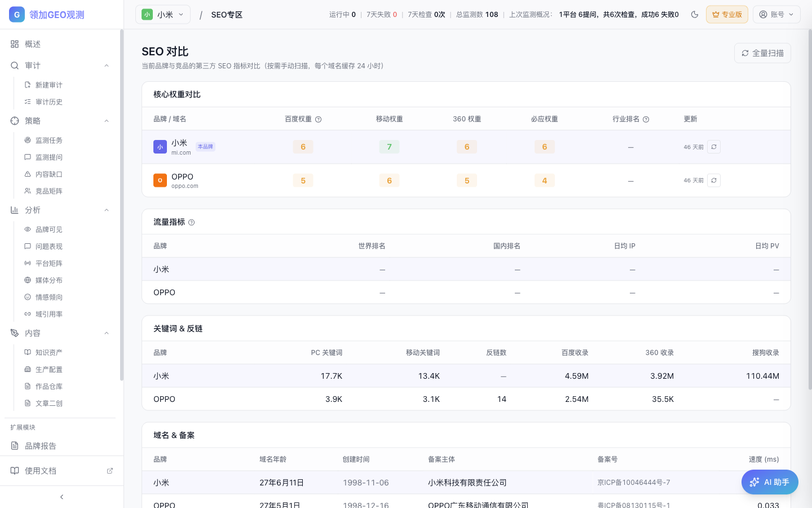This screenshot has width=812, height=508.
Task: Collapse the 分析 section
Action: 107,210
